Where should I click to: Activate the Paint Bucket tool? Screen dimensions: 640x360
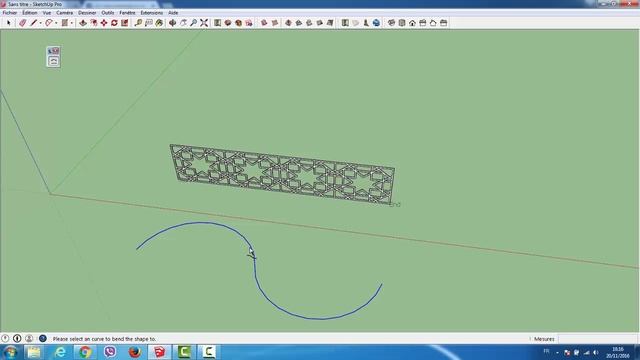159,23
